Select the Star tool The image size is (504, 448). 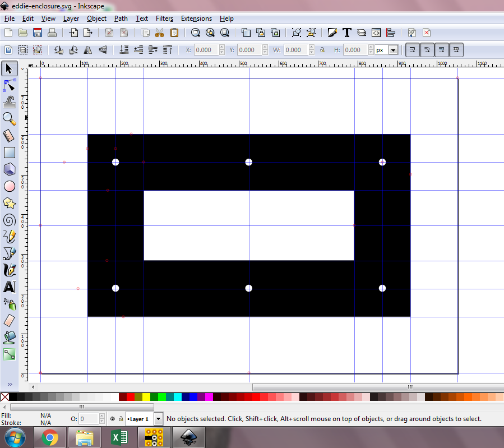click(x=9, y=202)
